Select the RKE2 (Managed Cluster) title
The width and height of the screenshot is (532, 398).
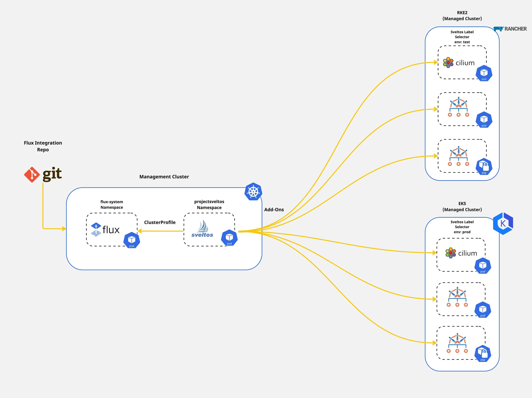click(x=462, y=16)
